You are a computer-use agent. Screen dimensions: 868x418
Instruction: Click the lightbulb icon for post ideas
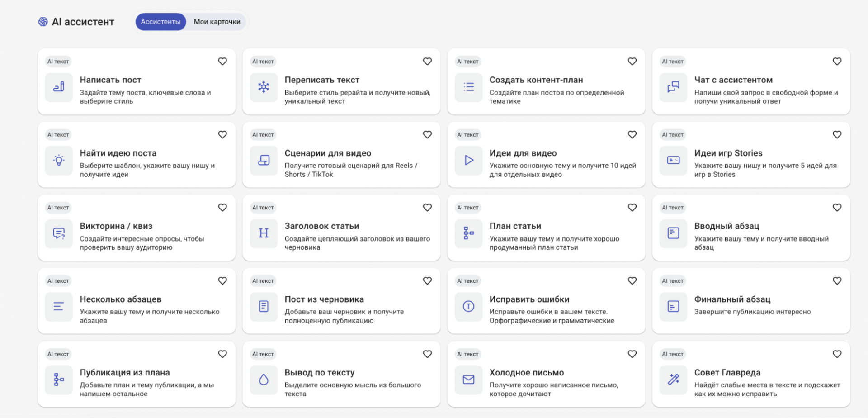pos(59,160)
